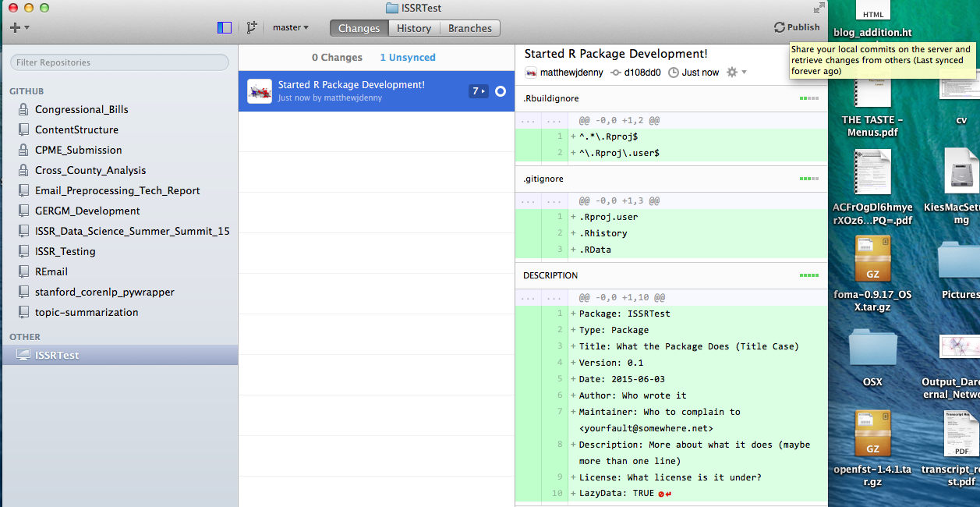Select the ACFrOgDl6hmye PDF desktop icon
Image resolution: width=980 pixels, height=507 pixels.
tap(872, 172)
